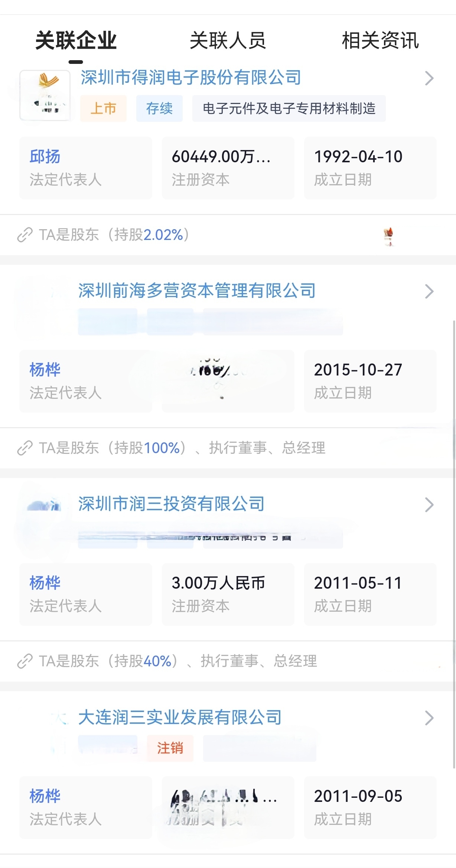Viewport: 456px width, 868px height.
Task: Click the 注销 status tag
Action: click(x=170, y=748)
